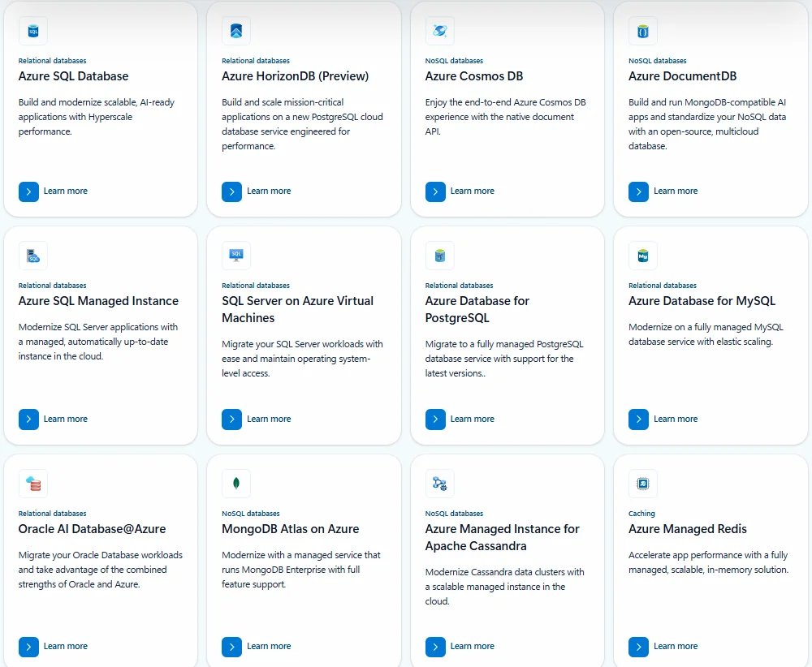This screenshot has height=667, width=812.
Task: Click arrow button for Azure Cosmos DB
Action: point(435,191)
